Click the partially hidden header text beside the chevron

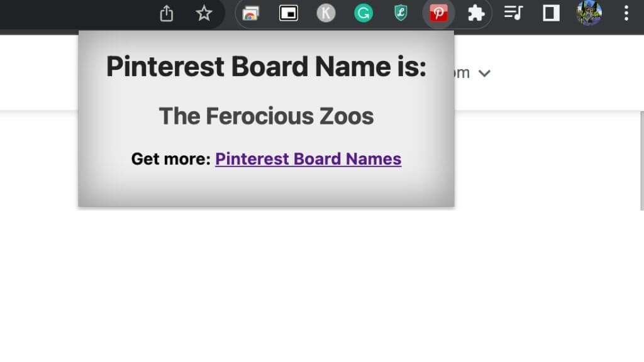click(x=462, y=73)
